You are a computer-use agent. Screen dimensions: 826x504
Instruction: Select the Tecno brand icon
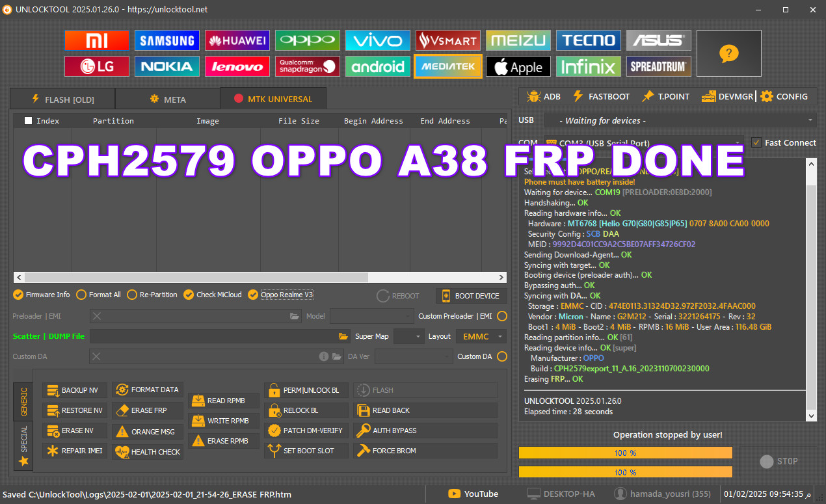tap(589, 40)
